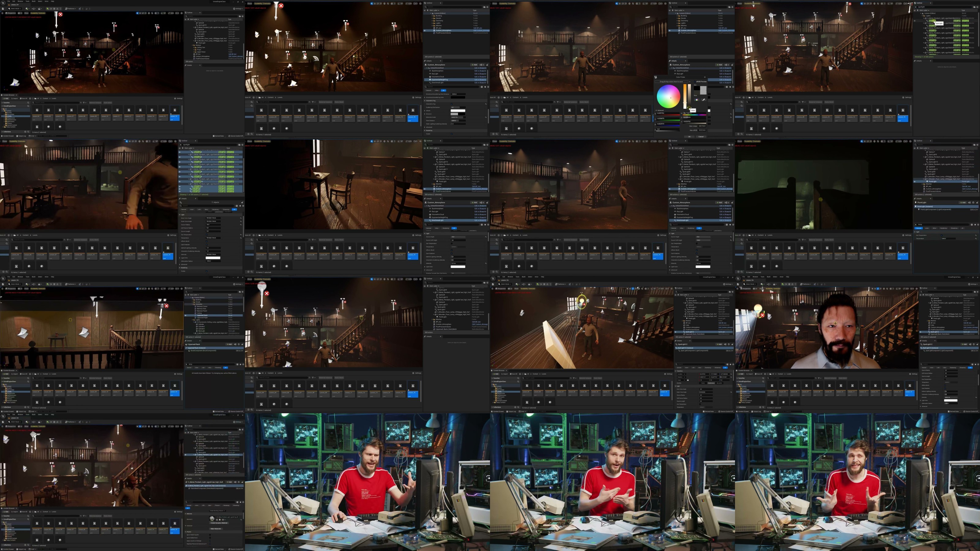Click the Hex sRGB input field
This screenshot has height=551, width=980.
(x=702, y=130)
